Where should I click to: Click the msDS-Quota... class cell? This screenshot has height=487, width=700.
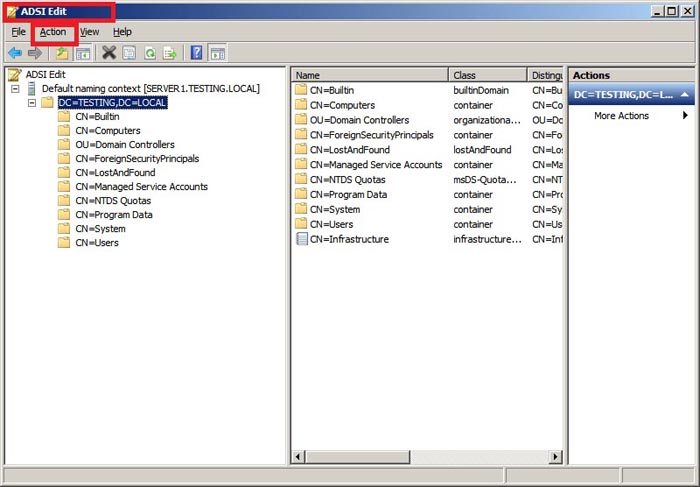click(x=485, y=179)
